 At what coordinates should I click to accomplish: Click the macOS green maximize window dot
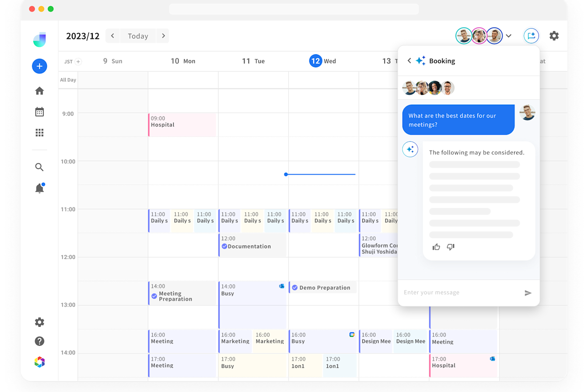point(51,9)
